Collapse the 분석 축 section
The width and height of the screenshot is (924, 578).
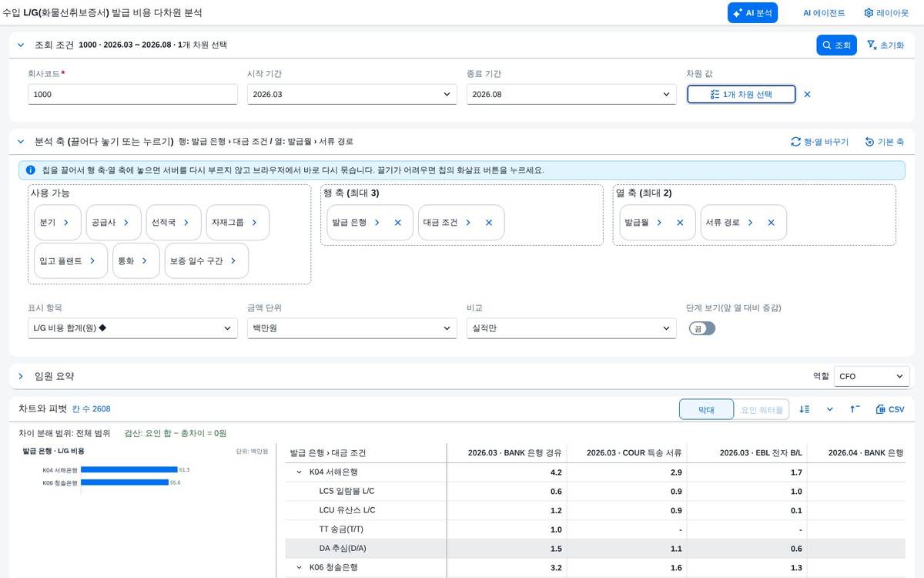[x=21, y=142]
